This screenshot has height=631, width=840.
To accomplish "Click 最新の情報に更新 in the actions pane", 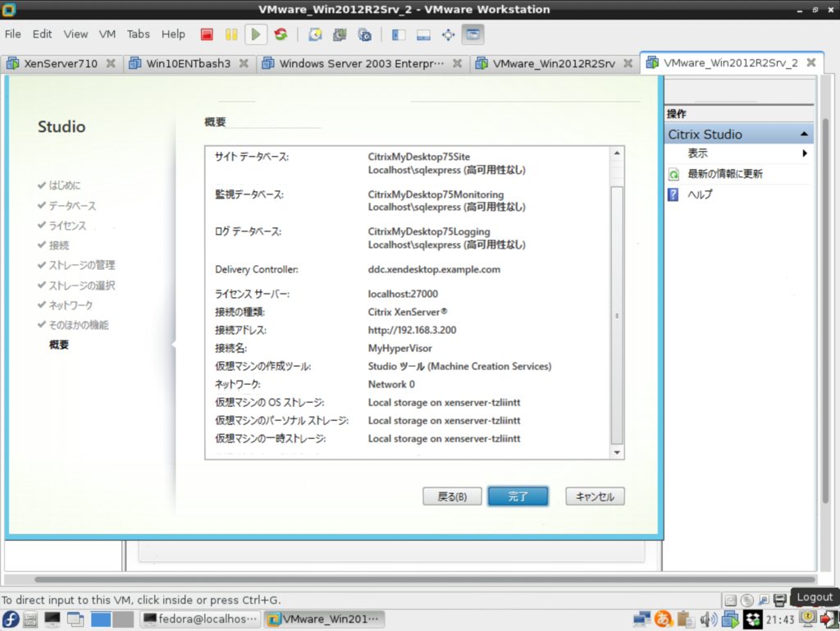I will tap(725, 174).
